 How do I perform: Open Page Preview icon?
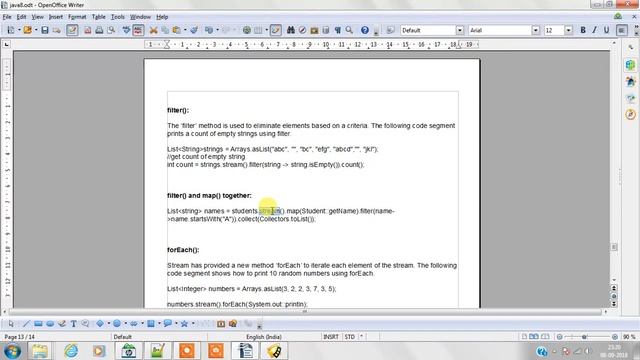coord(111,30)
